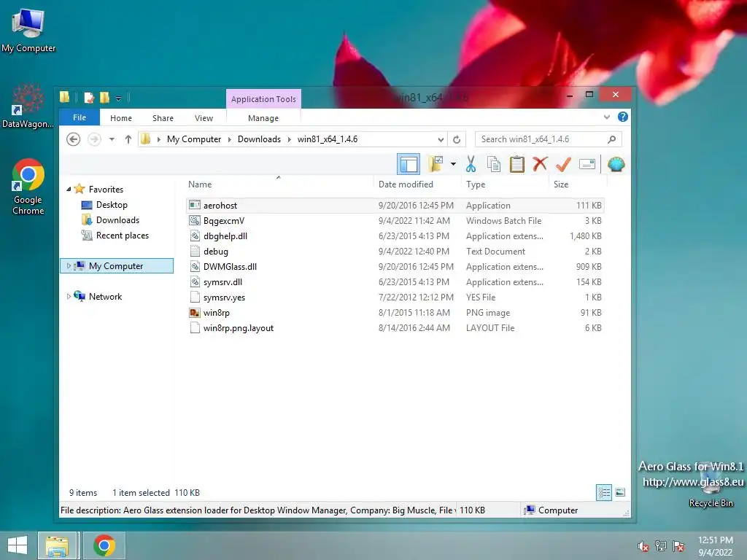
Task: Select Desktop under Favorites
Action: coord(112,205)
